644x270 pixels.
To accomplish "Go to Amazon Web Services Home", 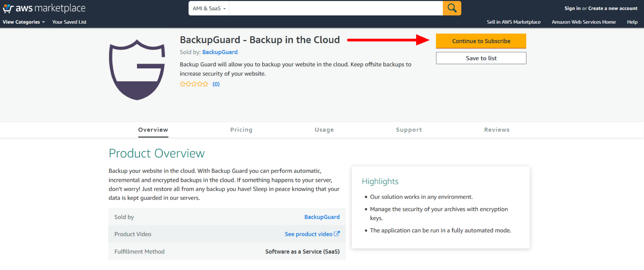I will coord(584,22).
